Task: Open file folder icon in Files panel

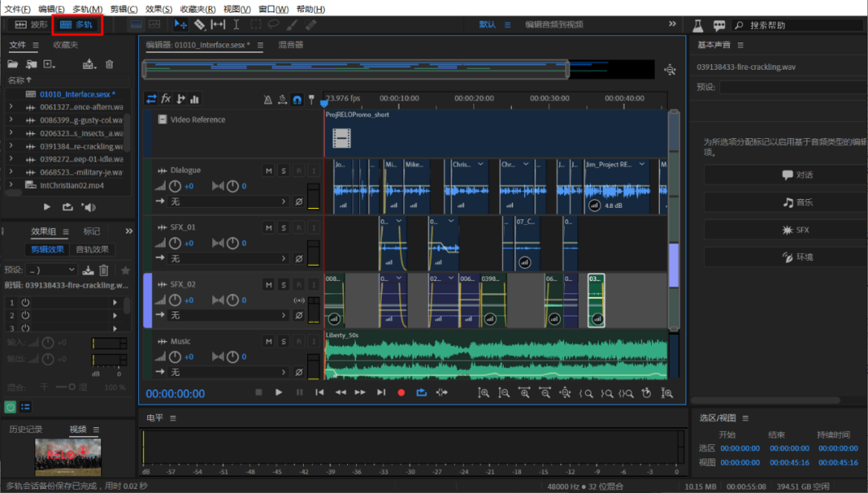Action: point(13,64)
